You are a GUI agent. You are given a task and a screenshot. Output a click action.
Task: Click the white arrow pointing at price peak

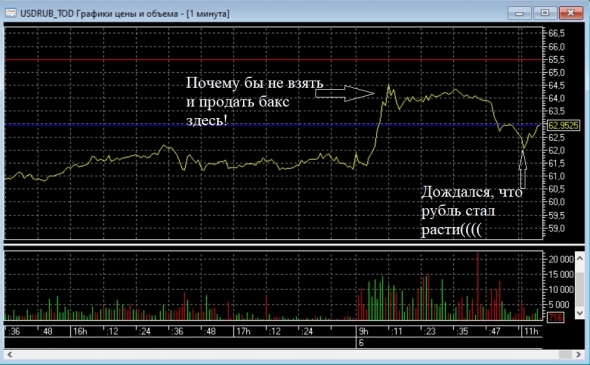click(x=345, y=93)
